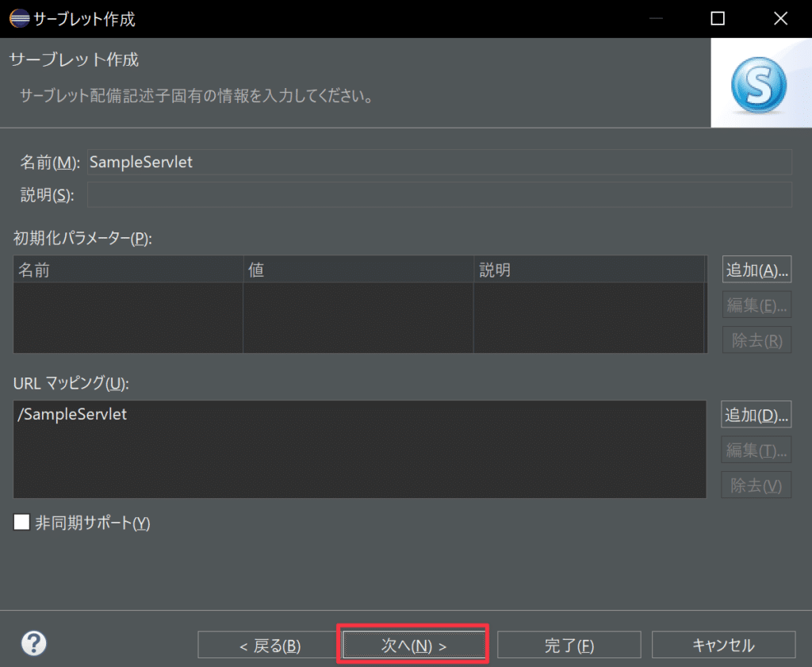Click the 値 column header in the parameters table
The height and width of the screenshot is (667, 812).
click(358, 270)
